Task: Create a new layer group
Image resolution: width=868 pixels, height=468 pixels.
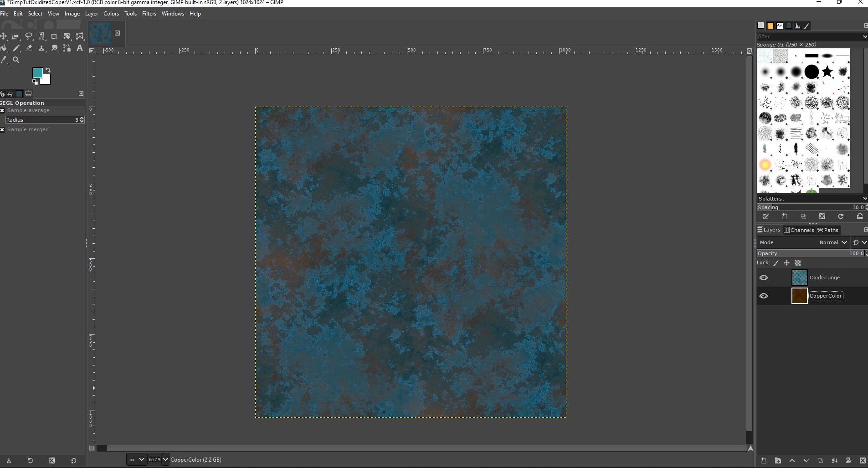Action: (778, 461)
